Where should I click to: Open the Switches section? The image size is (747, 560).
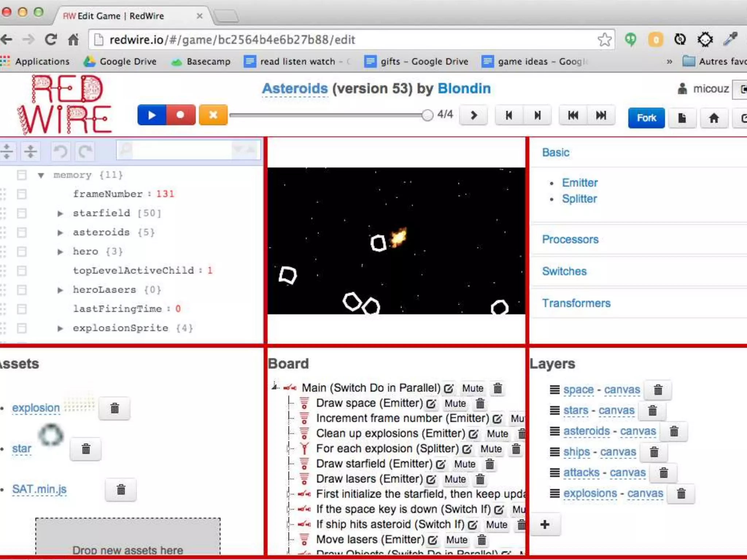coord(564,271)
